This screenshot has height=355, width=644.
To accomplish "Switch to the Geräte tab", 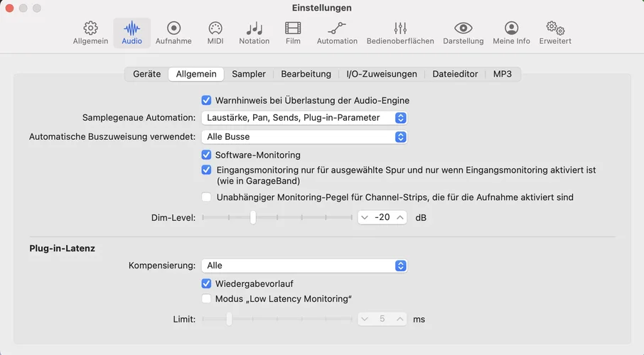I will 146,74.
